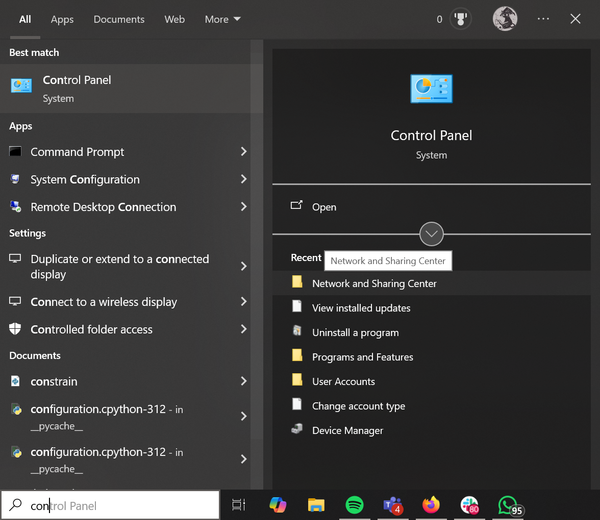This screenshot has width=600, height=520.
Task: Open recent item Uninstall a program
Action: pyautogui.click(x=431, y=332)
